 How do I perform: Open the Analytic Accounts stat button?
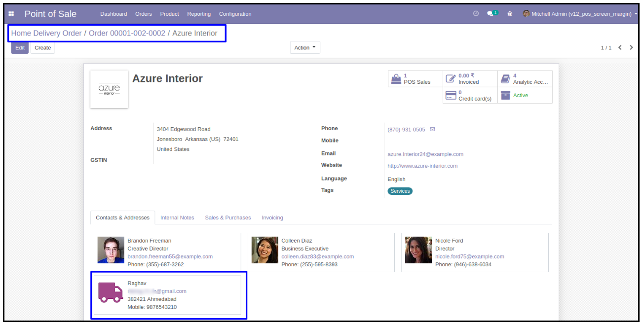(525, 79)
